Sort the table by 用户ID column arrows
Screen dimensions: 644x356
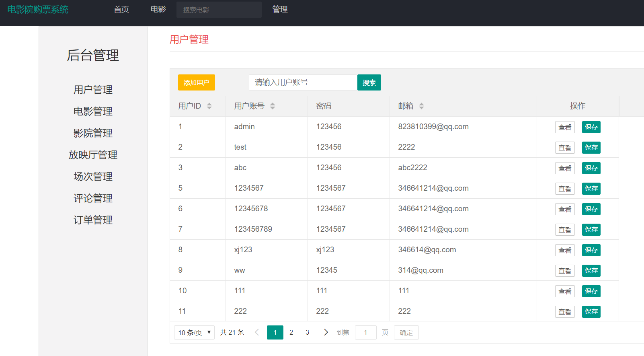point(209,106)
